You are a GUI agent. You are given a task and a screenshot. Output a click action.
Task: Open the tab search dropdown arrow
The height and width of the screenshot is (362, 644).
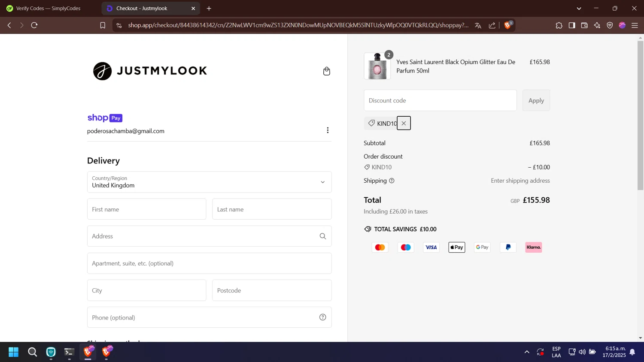pos(579,8)
